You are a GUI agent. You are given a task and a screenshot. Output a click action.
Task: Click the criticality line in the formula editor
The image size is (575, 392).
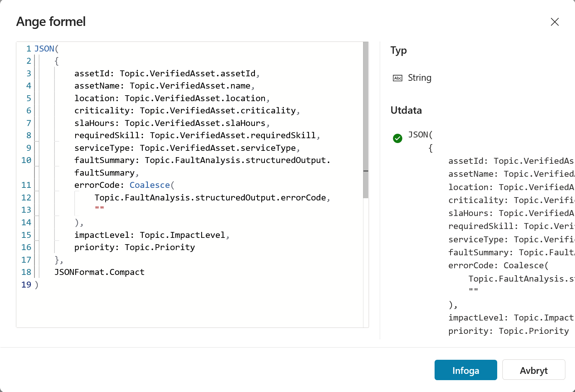click(187, 110)
